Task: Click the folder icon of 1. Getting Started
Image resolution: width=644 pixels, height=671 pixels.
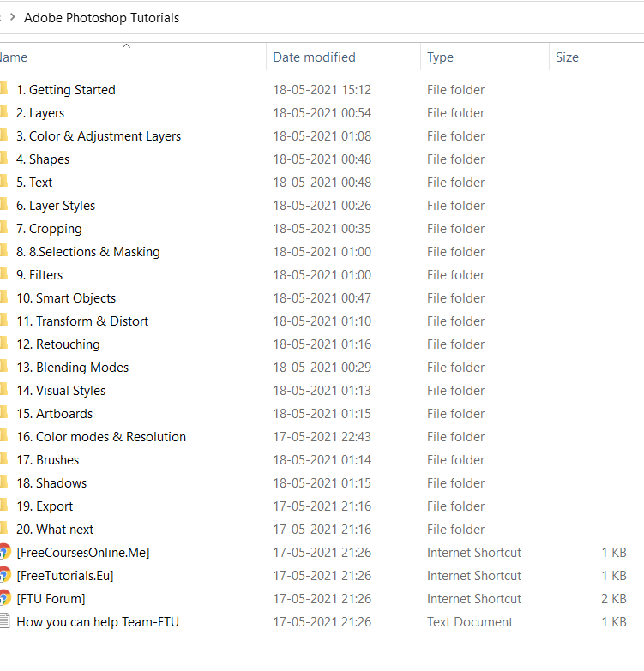Action: (x=3, y=88)
